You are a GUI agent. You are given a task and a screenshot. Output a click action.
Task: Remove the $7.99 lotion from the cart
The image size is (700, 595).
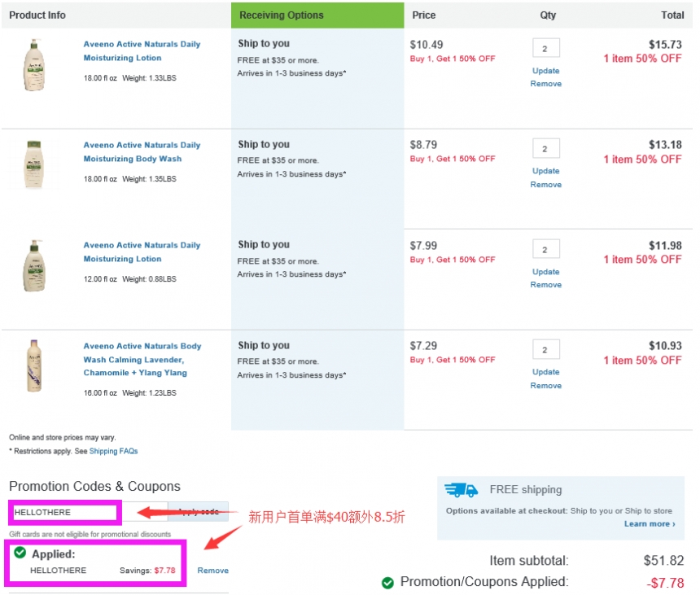click(x=545, y=284)
